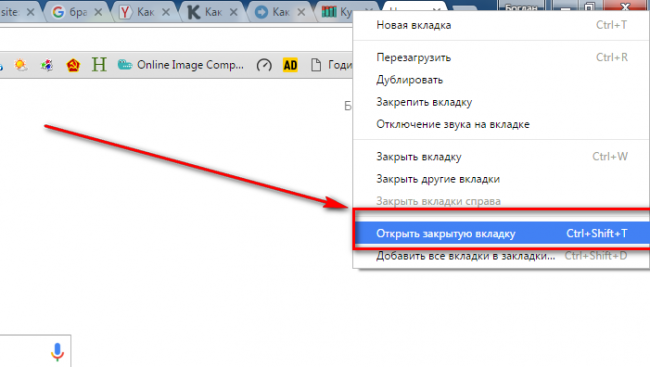Open the yellow AD bookmark icon

(x=290, y=65)
